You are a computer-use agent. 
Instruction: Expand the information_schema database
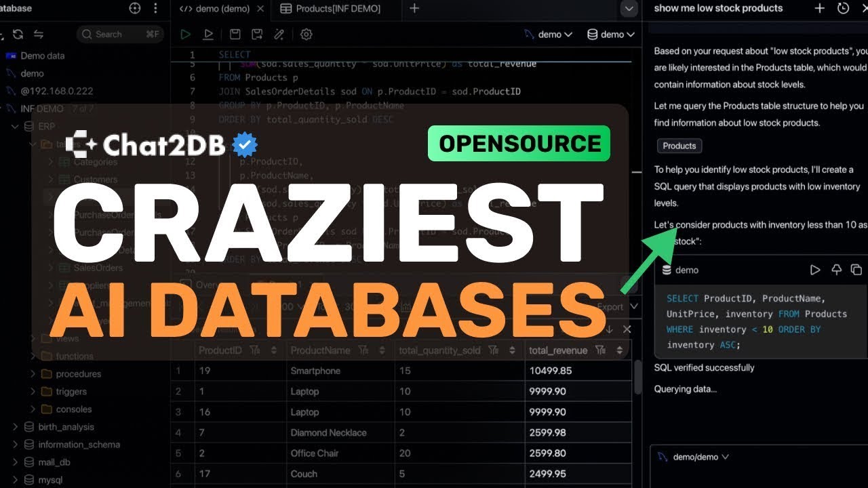click(x=15, y=444)
